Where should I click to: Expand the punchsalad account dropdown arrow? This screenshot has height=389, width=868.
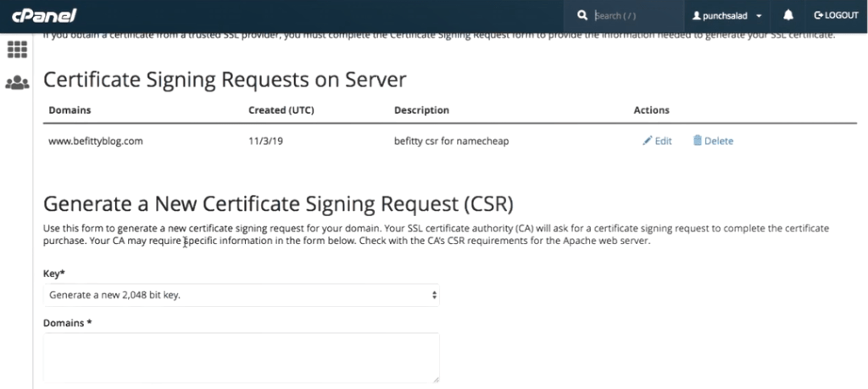coord(759,16)
